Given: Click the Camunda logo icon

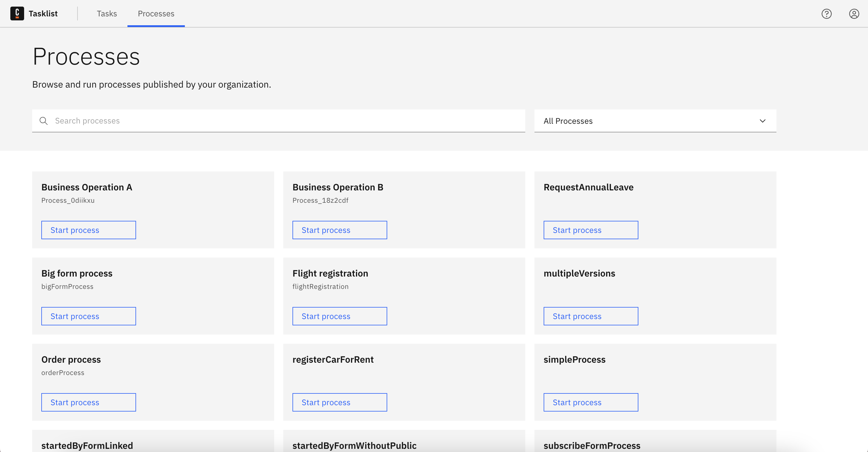Looking at the screenshot, I should (17, 13).
